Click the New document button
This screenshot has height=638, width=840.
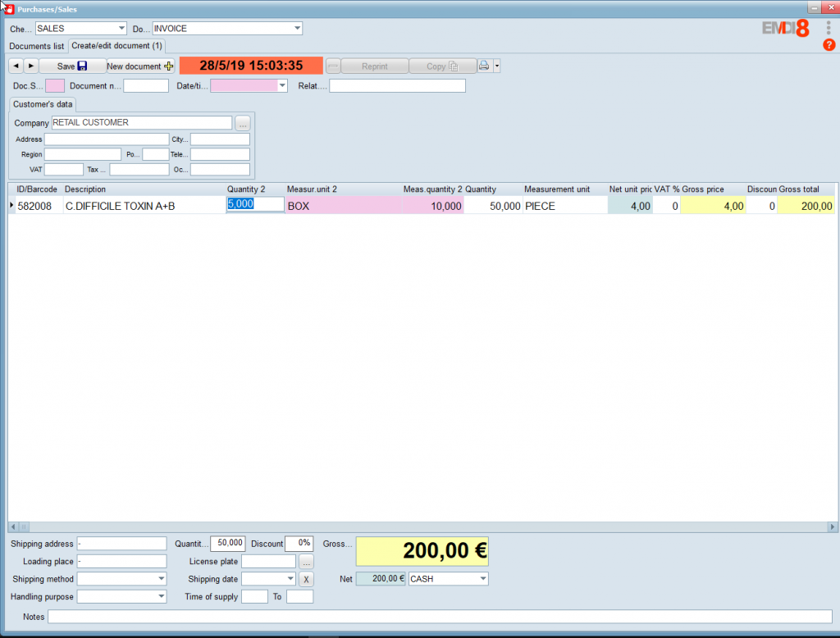(140, 66)
